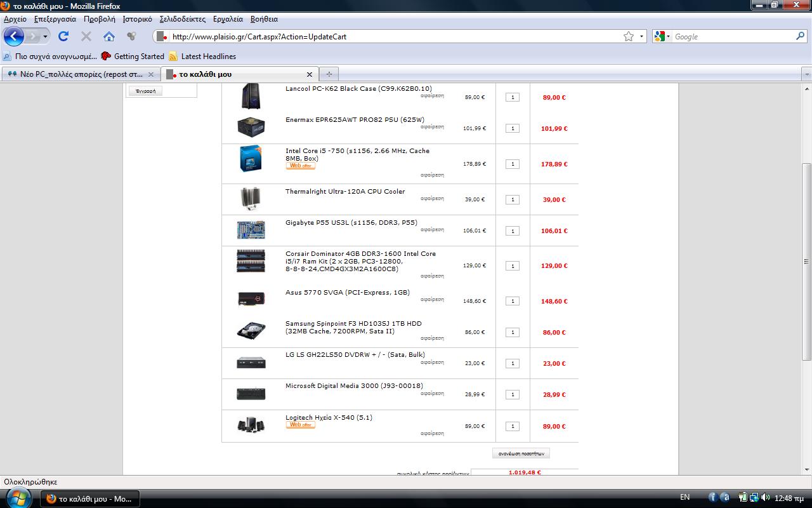Close the 'το καλάθι μου' tab
The width and height of the screenshot is (812, 508).
[310, 74]
